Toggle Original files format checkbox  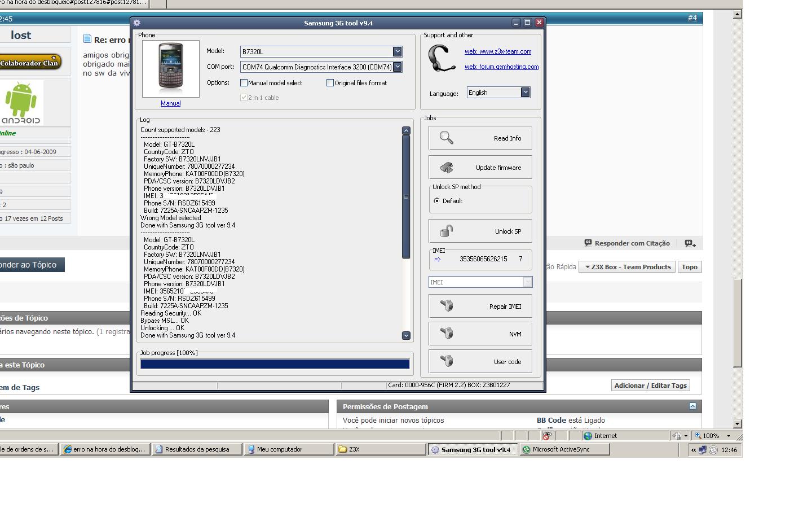(x=330, y=82)
